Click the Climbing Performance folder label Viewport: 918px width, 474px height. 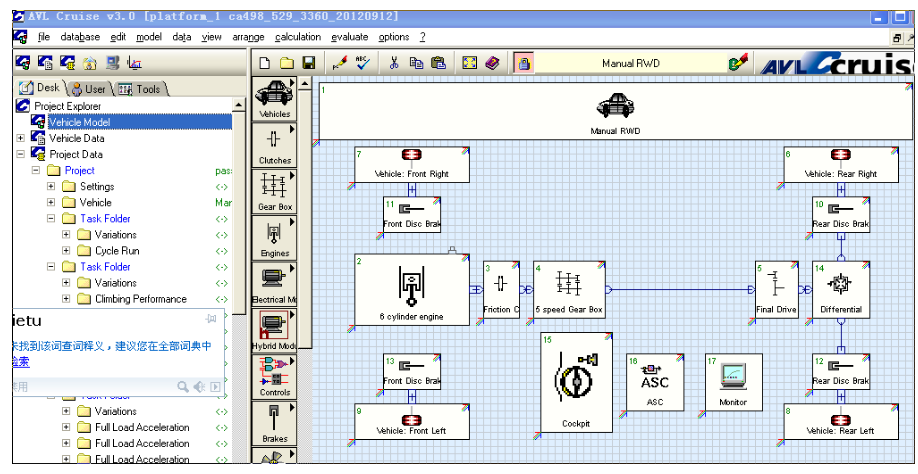click(x=141, y=299)
